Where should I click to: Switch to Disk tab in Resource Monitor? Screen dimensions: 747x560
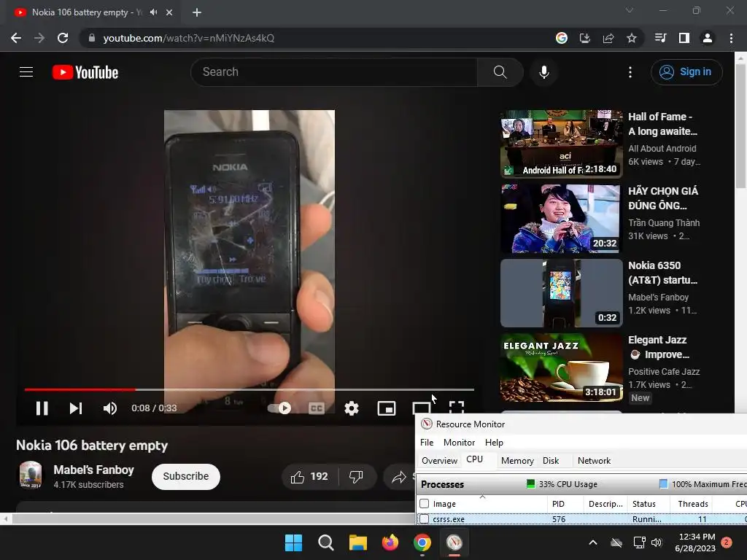[x=551, y=461]
